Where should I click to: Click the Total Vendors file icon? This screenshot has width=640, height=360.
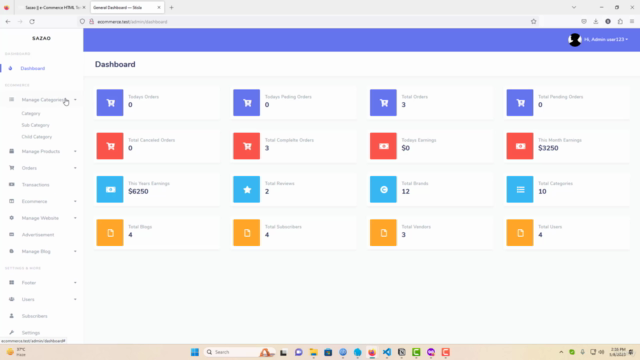[383, 233]
